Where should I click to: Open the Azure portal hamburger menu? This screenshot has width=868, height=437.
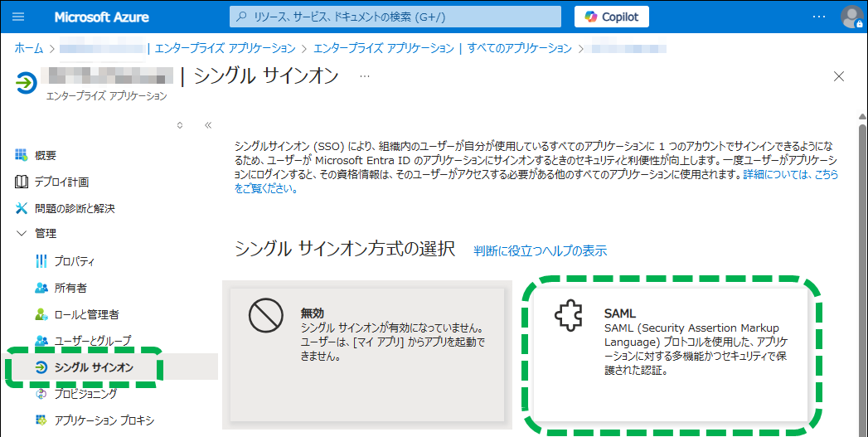pyautogui.click(x=18, y=17)
